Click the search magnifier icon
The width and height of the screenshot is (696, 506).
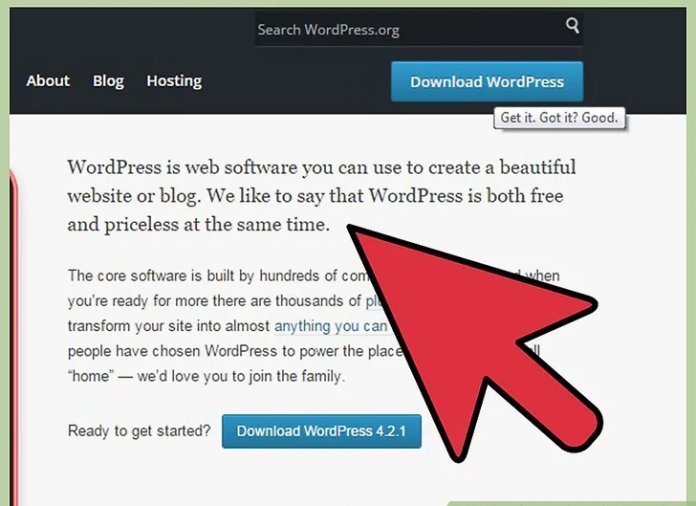pos(572,27)
